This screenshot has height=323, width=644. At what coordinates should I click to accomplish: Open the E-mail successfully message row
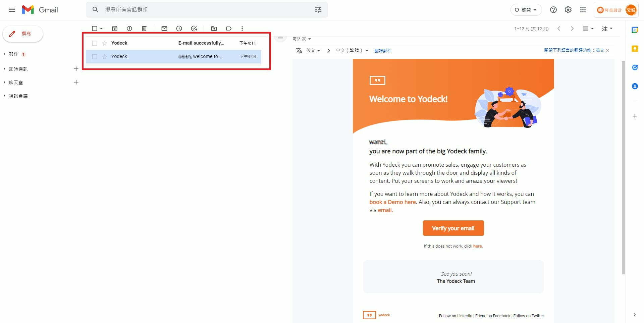click(173, 43)
